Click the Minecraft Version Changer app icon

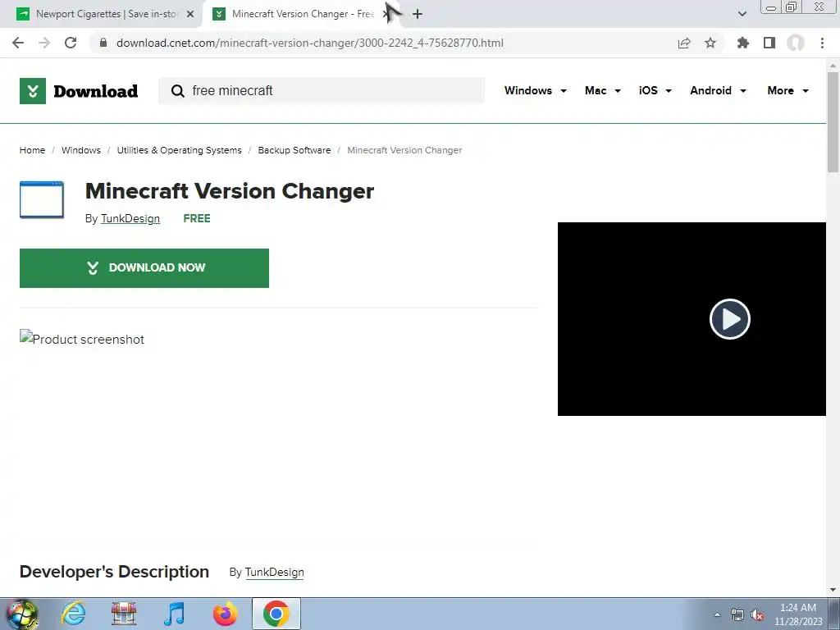[42, 200]
